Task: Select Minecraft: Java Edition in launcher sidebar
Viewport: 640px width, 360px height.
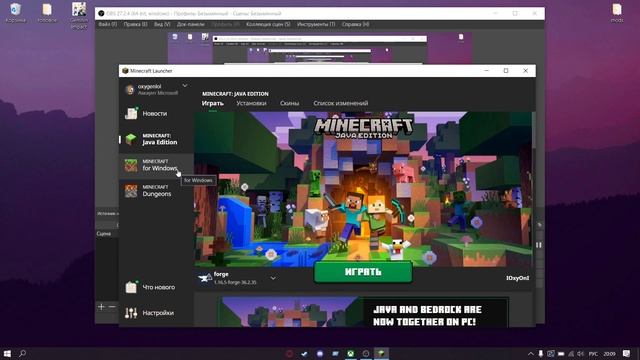Action: pos(155,139)
